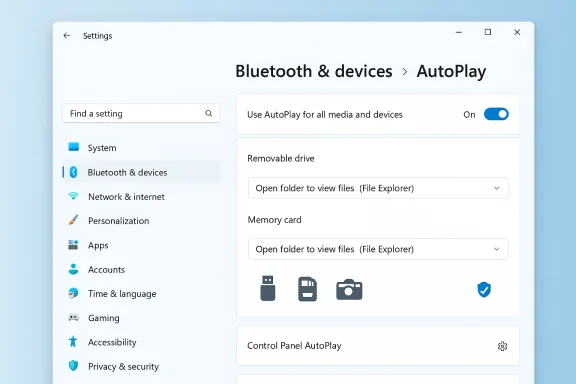This screenshot has width=576, height=384.
Task: Click the Find a setting search box
Action: (x=141, y=113)
